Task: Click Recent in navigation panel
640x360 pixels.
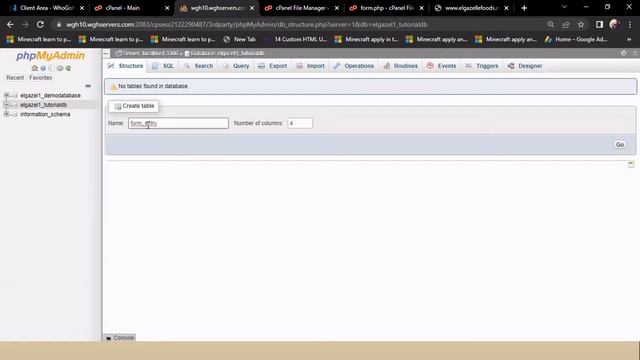Action: coord(15,78)
